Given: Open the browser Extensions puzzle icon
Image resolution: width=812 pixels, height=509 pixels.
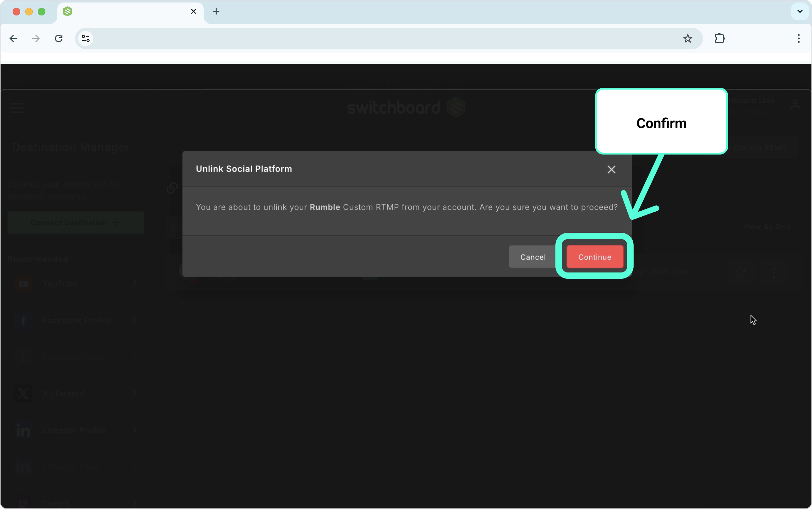Looking at the screenshot, I should (720, 39).
